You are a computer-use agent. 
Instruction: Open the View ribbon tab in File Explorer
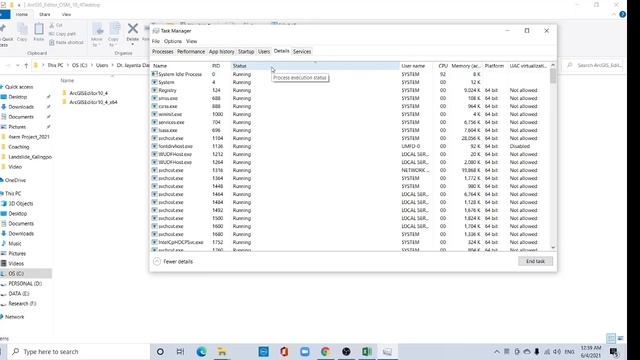coord(66,14)
